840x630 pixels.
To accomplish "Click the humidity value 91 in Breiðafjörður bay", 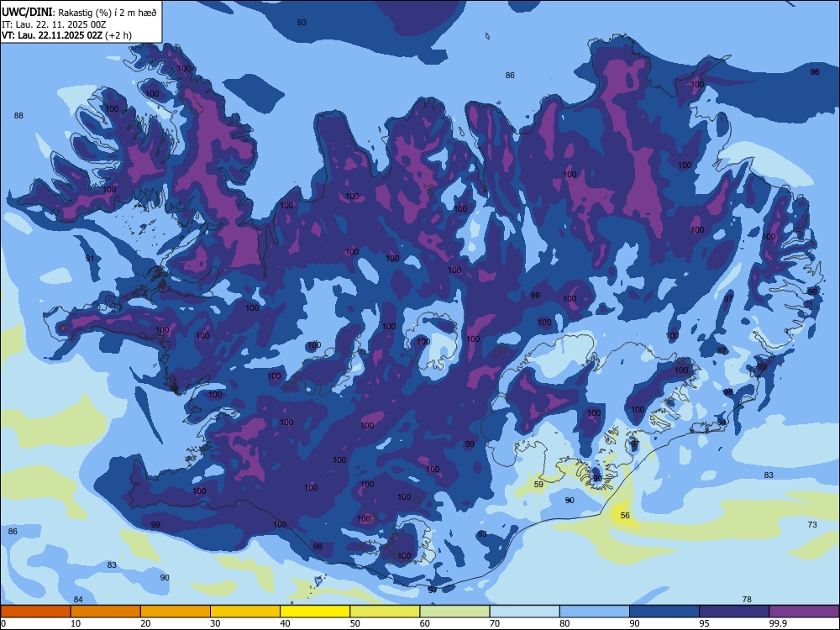I will click(90, 258).
